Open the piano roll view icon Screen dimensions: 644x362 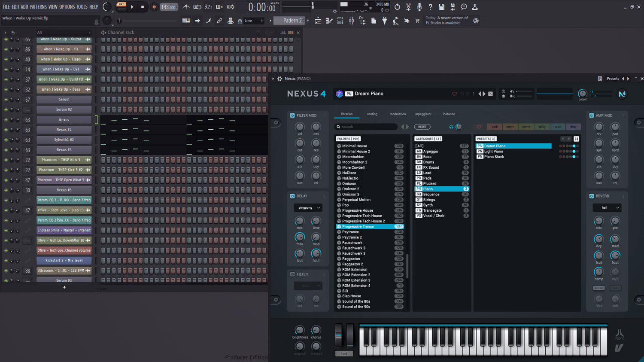pyautogui.click(x=329, y=21)
